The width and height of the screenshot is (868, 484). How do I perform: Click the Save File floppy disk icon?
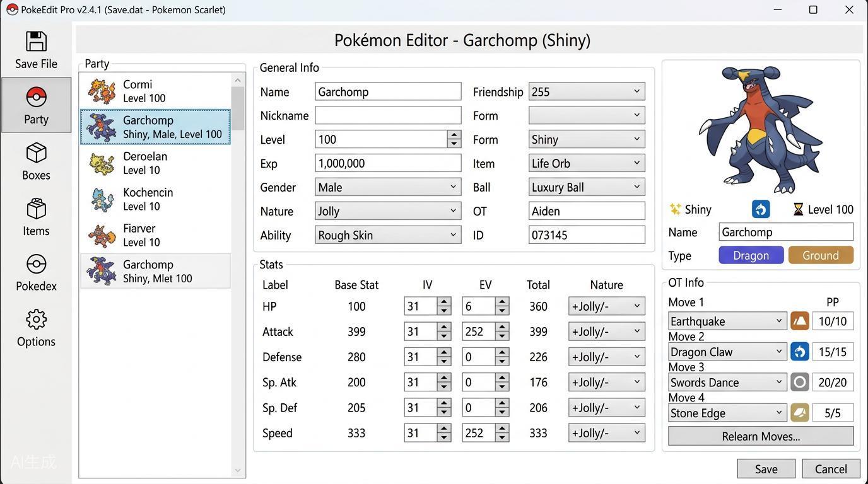coord(36,42)
